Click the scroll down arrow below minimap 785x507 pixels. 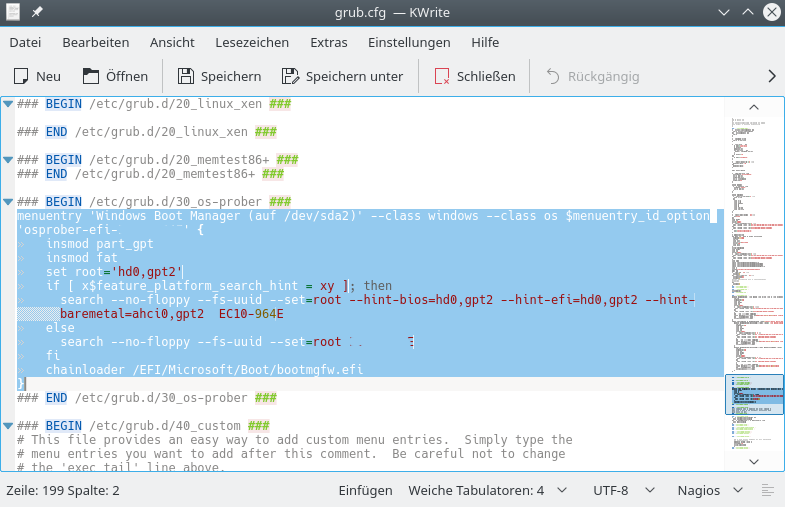pos(754,461)
